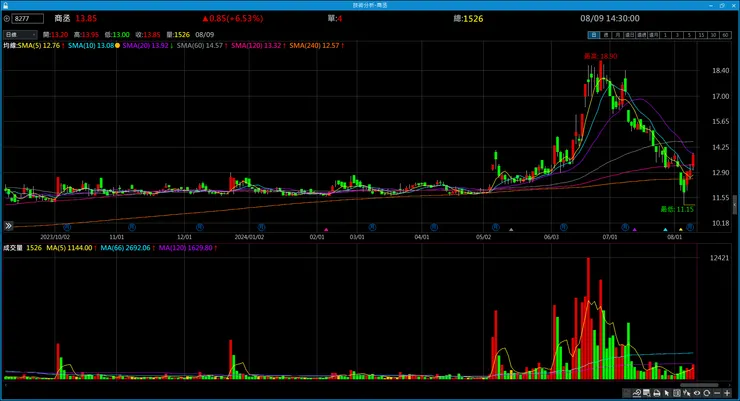
Task: Click the 最低 11.15 low label
Action: coord(677,209)
